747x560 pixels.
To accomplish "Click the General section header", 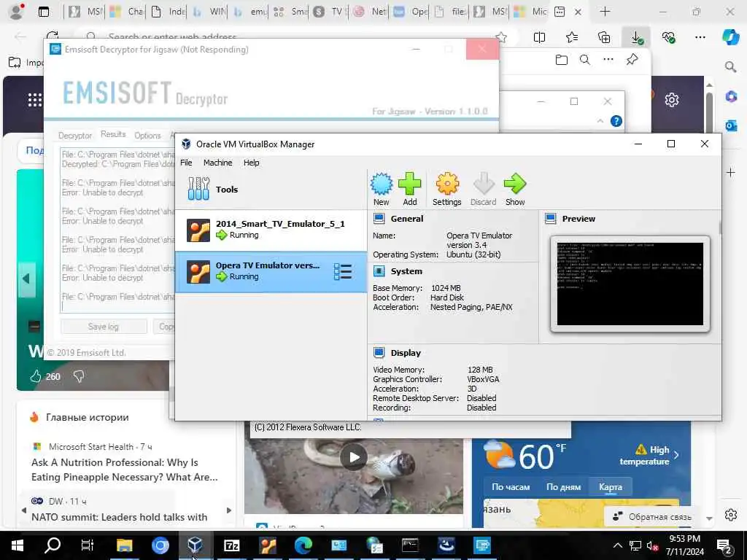I will click(407, 219).
